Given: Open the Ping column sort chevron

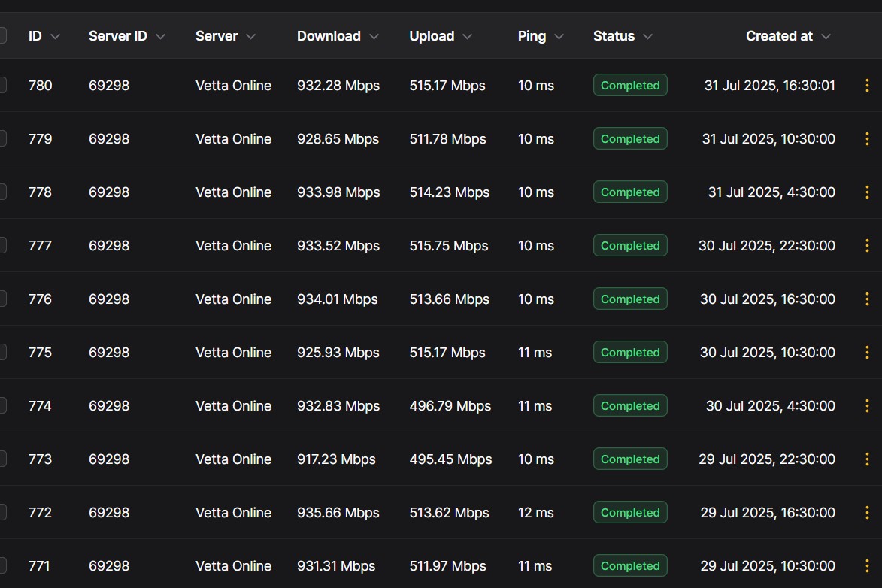Looking at the screenshot, I should [559, 37].
